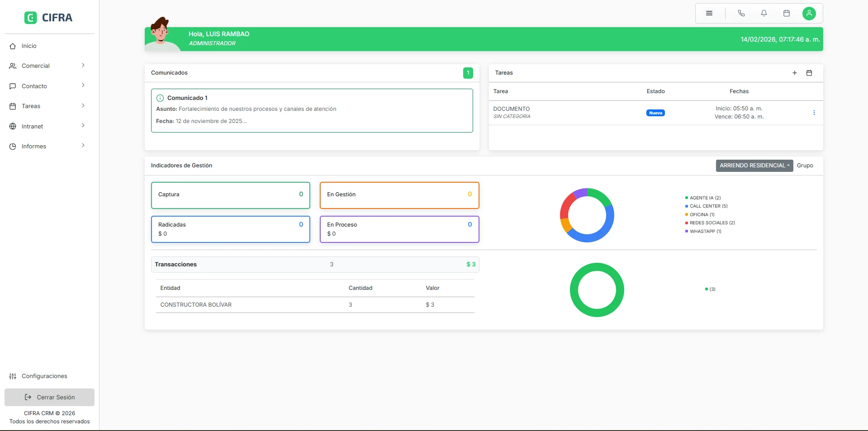This screenshot has width=868, height=431.
Task: Click the green profile icon
Action: [x=809, y=13]
